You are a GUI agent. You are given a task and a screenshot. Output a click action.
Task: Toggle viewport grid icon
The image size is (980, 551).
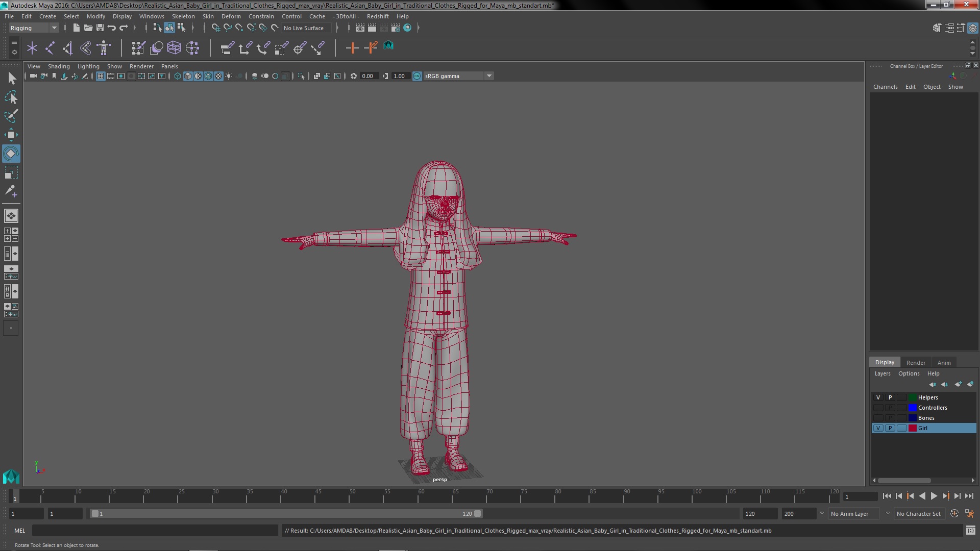[x=100, y=76]
